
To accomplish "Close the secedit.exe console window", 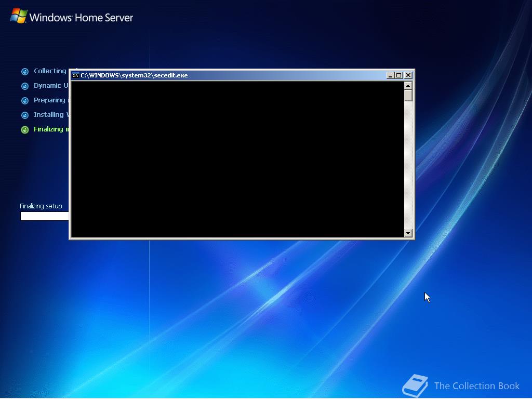I will pos(408,75).
